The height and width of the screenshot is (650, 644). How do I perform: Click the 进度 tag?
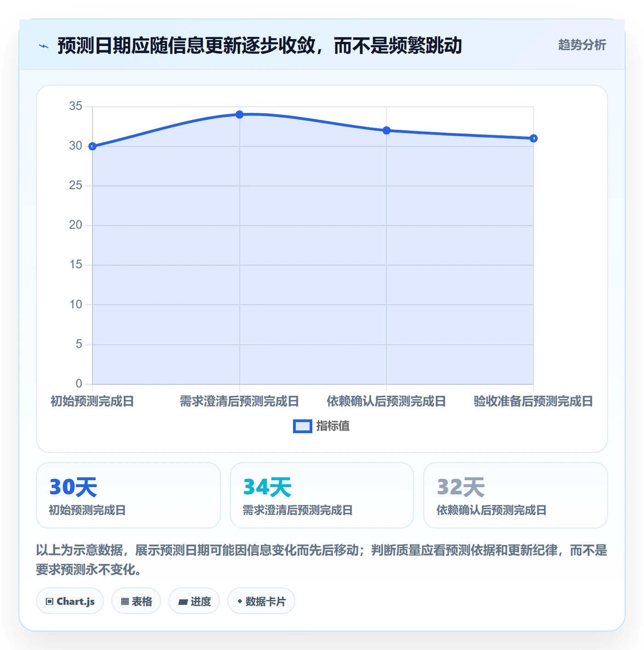[194, 601]
